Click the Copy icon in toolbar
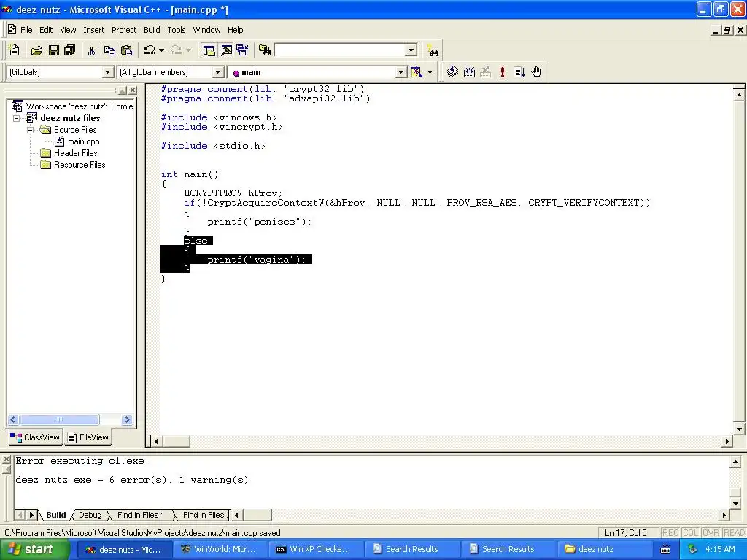 click(109, 50)
